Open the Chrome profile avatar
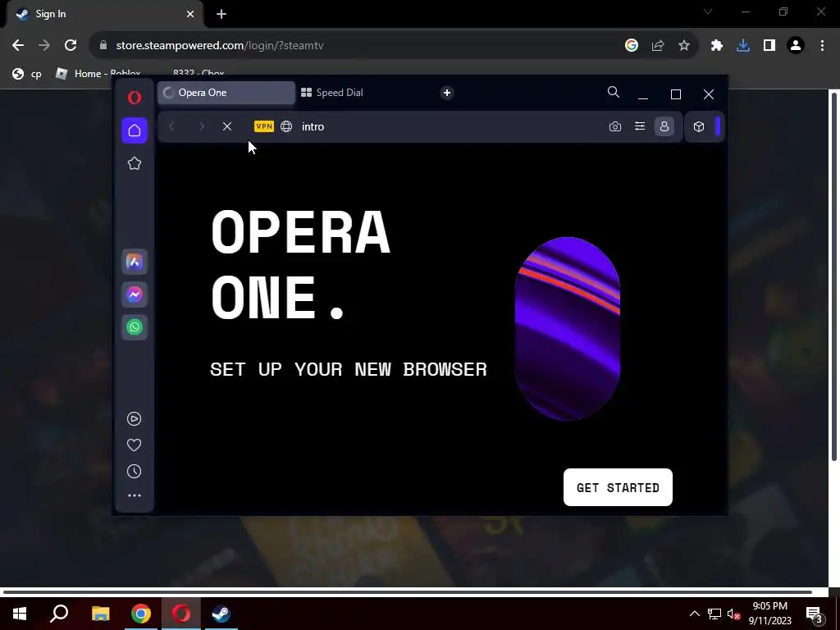Screen dimensions: 840x630 [x=796, y=46]
